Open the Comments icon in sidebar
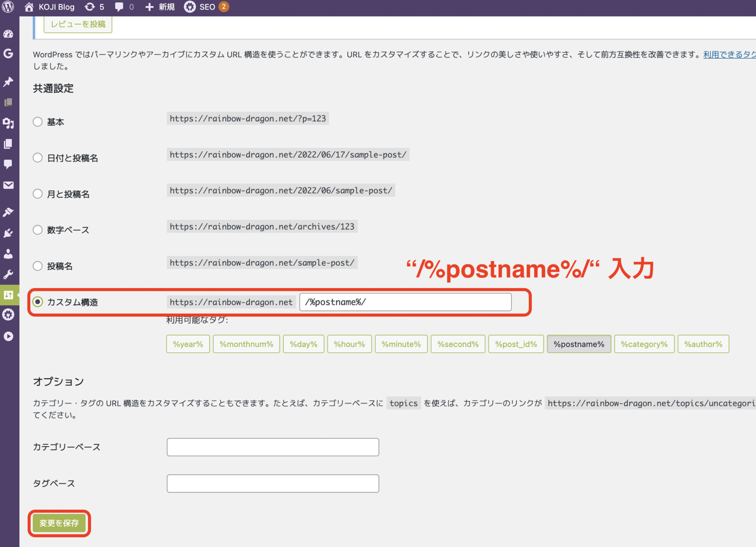 point(8,164)
